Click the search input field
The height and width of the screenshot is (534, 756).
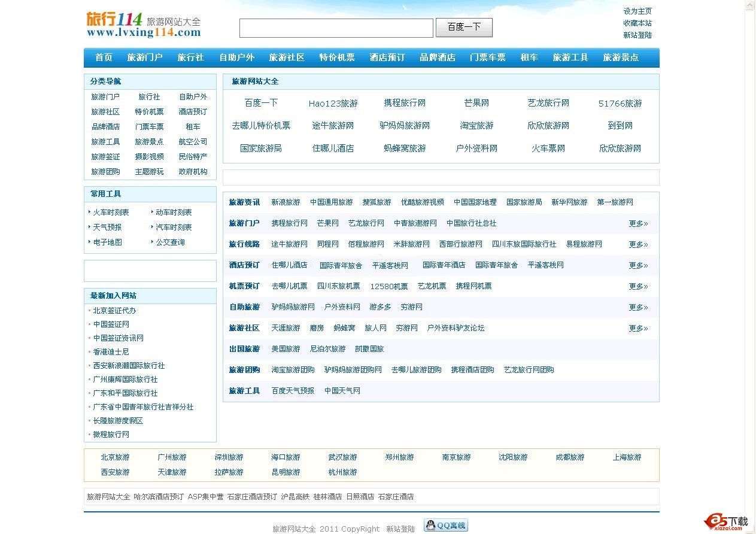(336, 28)
